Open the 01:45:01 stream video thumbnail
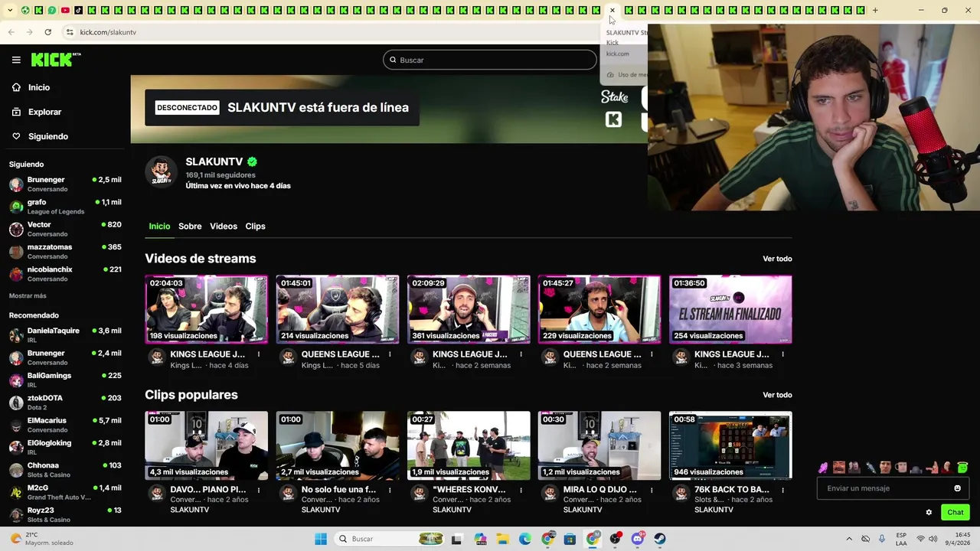The image size is (980, 551). pos(338,309)
